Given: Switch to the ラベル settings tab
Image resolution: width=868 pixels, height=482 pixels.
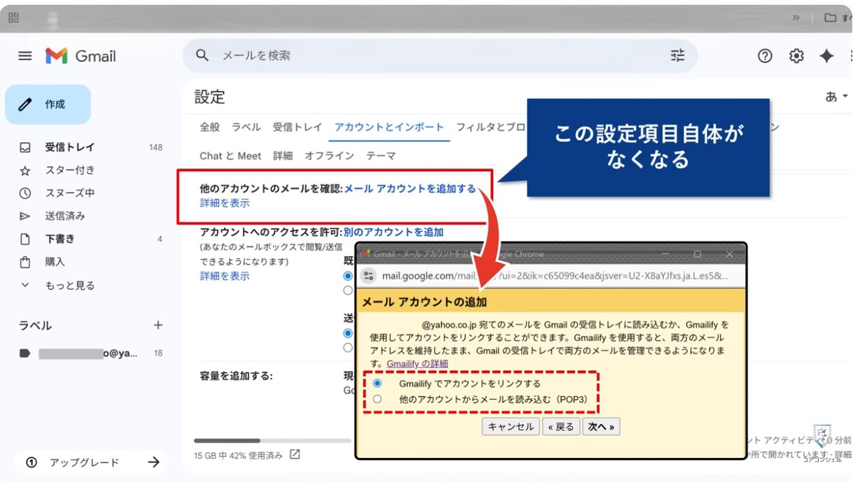Looking at the screenshot, I should pyautogui.click(x=246, y=127).
